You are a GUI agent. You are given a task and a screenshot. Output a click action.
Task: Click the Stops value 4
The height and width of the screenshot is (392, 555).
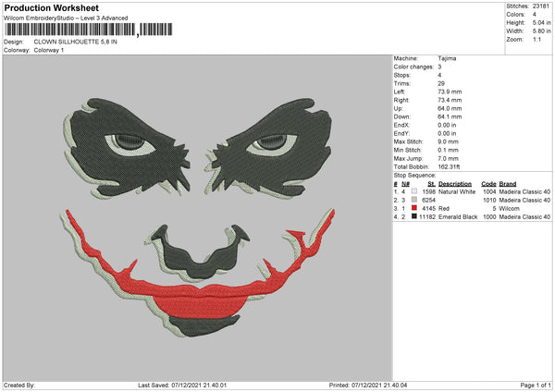[x=439, y=76]
